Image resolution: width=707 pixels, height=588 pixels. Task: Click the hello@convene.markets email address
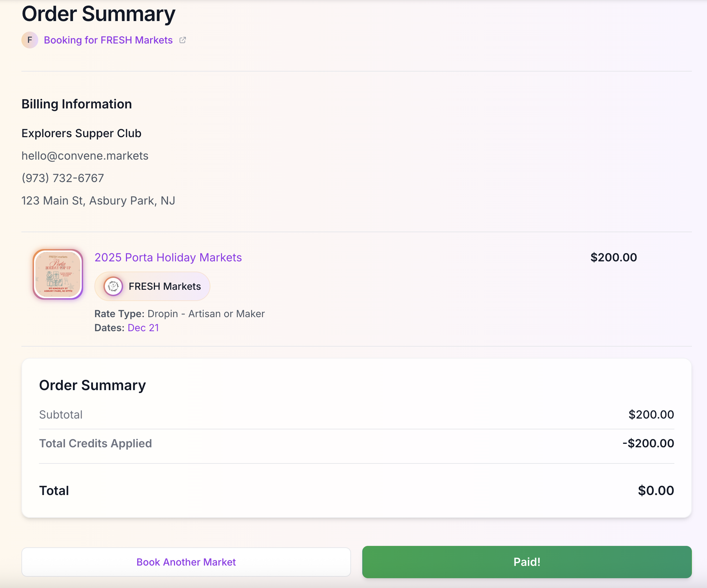pos(85,156)
